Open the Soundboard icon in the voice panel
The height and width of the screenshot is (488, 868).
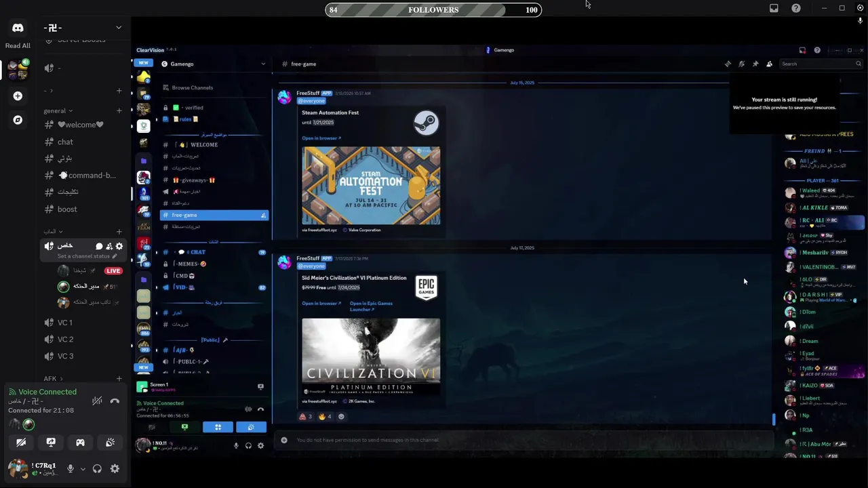click(110, 443)
